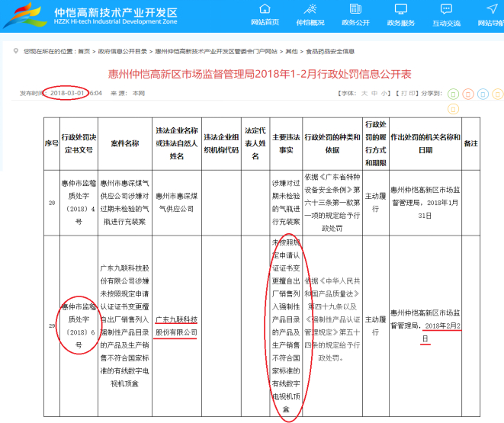Click the monitor icon above 政务服务
504x423 pixels.
click(401, 8)
